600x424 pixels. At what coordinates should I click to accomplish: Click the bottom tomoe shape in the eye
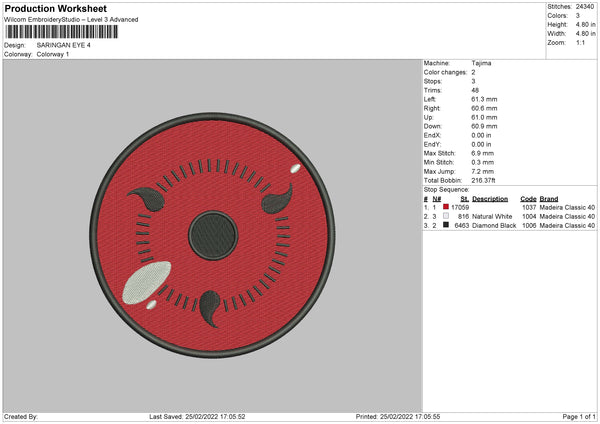(x=211, y=305)
